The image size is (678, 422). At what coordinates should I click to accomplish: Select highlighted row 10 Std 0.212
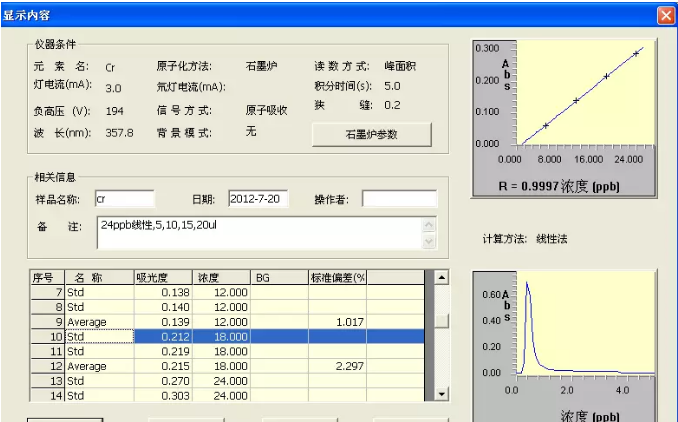230,337
